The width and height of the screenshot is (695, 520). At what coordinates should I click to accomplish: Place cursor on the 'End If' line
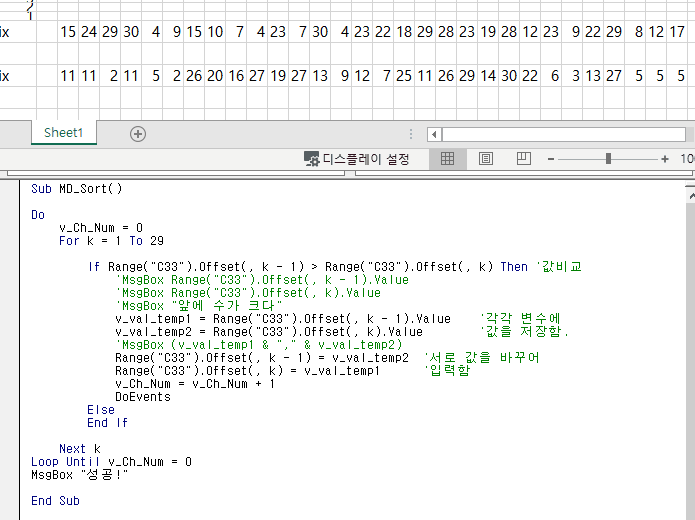108,423
